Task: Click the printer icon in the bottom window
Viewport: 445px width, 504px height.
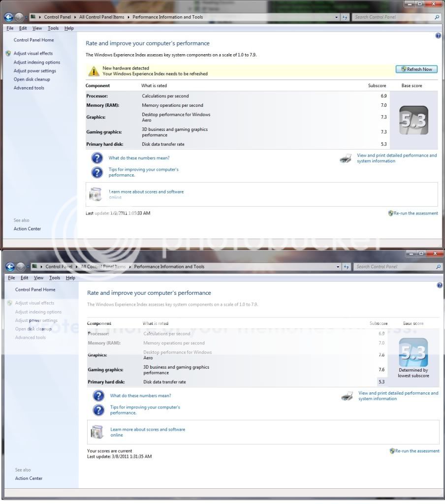Action: click(347, 396)
